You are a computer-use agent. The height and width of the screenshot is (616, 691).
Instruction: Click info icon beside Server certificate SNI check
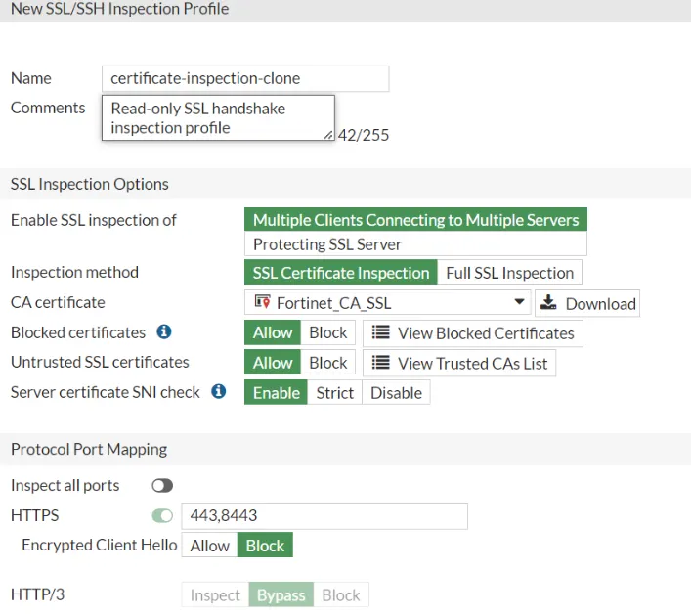click(x=219, y=392)
